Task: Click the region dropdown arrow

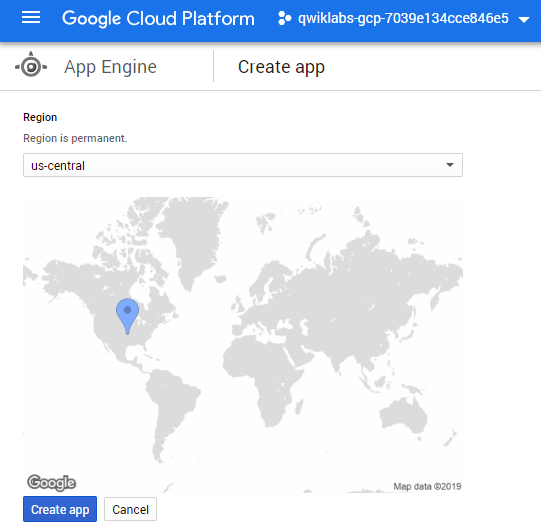Action: tap(450, 165)
